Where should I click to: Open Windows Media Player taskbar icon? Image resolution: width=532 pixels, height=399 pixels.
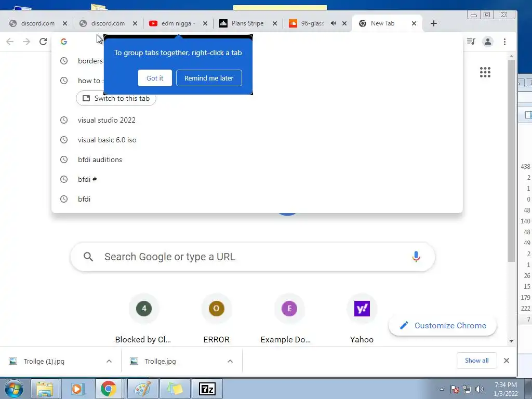[77, 389]
